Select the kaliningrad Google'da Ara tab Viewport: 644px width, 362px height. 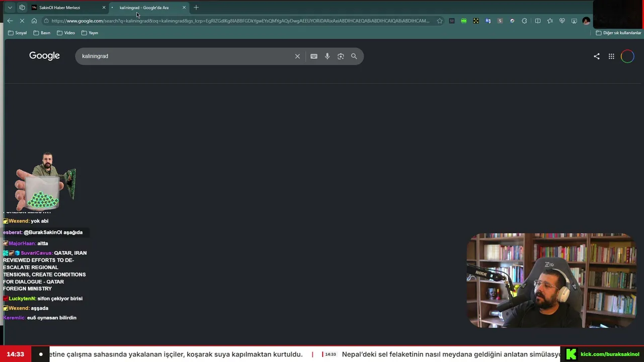click(144, 8)
